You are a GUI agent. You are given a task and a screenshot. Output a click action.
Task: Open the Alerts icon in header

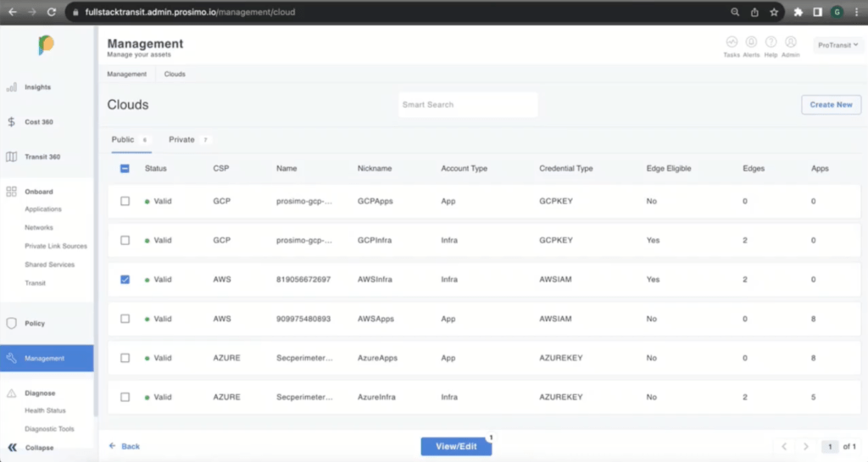point(751,42)
